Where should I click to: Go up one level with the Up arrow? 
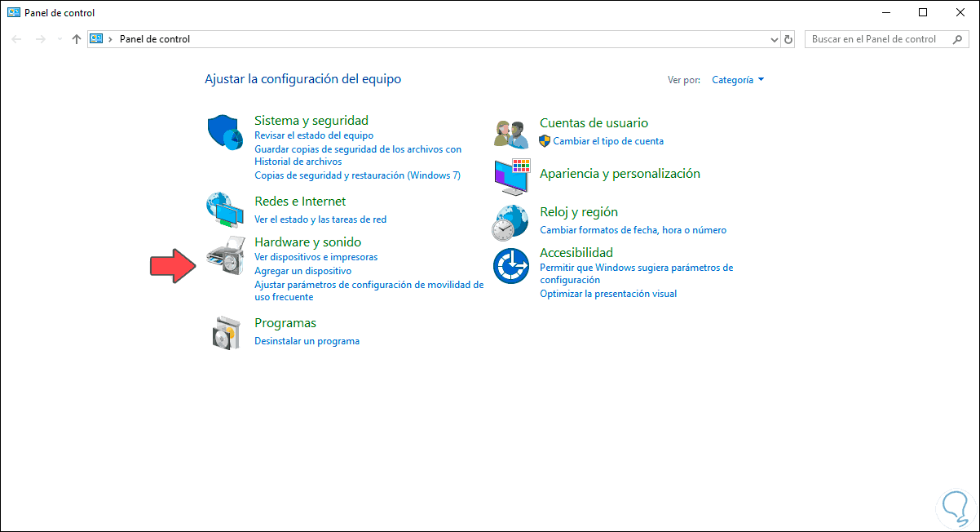coord(77,39)
